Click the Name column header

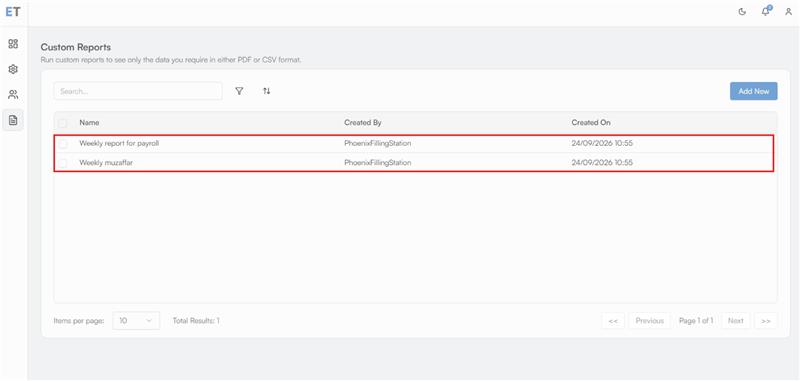point(89,123)
